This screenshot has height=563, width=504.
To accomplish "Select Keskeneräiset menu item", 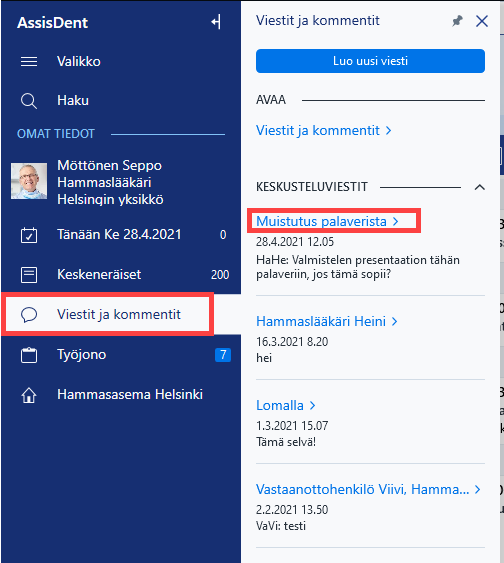I will [121, 275].
